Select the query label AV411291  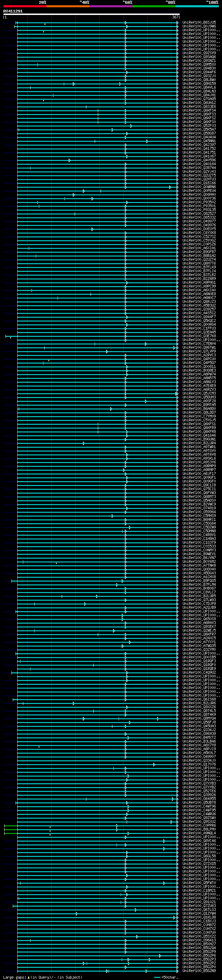tap(13, 11)
